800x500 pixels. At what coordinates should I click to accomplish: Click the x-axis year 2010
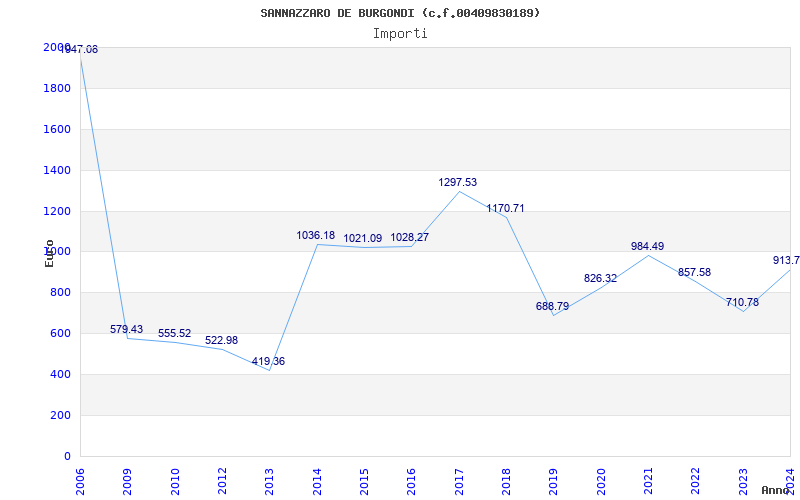click(175, 482)
